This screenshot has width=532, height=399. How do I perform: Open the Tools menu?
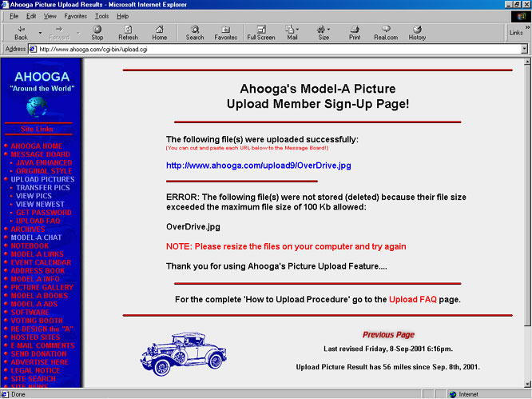[101, 16]
